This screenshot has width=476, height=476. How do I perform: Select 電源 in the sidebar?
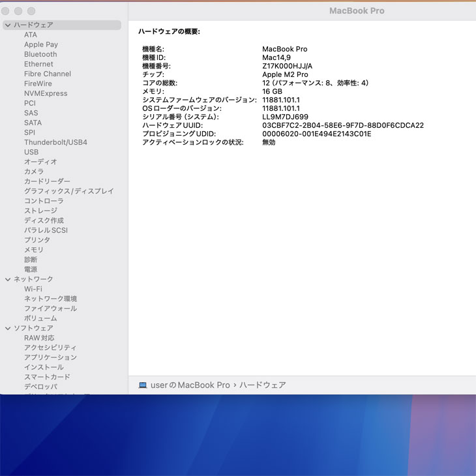click(31, 269)
